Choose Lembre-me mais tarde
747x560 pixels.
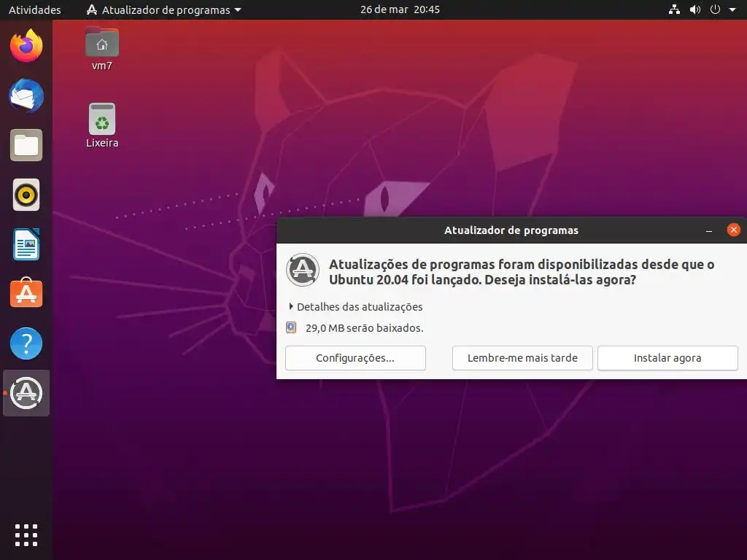522,358
